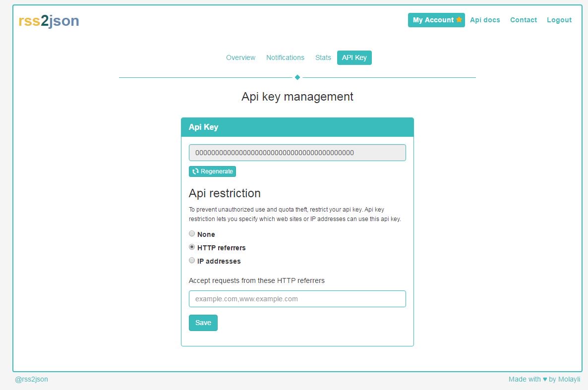The height and width of the screenshot is (390, 588).
Task: Open the Notifications tab
Action: pos(285,57)
